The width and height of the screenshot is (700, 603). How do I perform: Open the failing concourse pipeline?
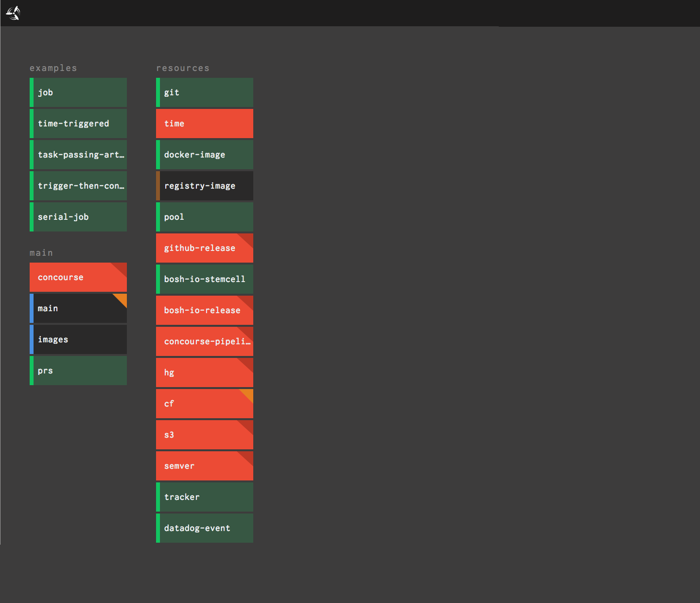pyautogui.click(x=78, y=277)
